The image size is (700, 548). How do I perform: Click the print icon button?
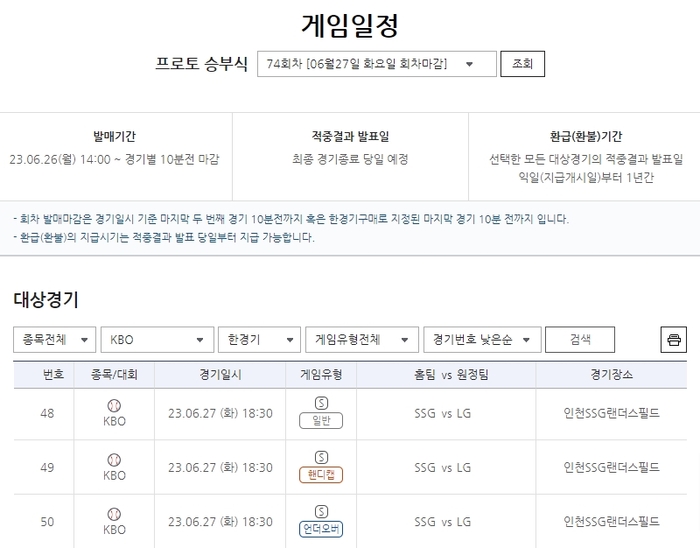click(x=674, y=340)
